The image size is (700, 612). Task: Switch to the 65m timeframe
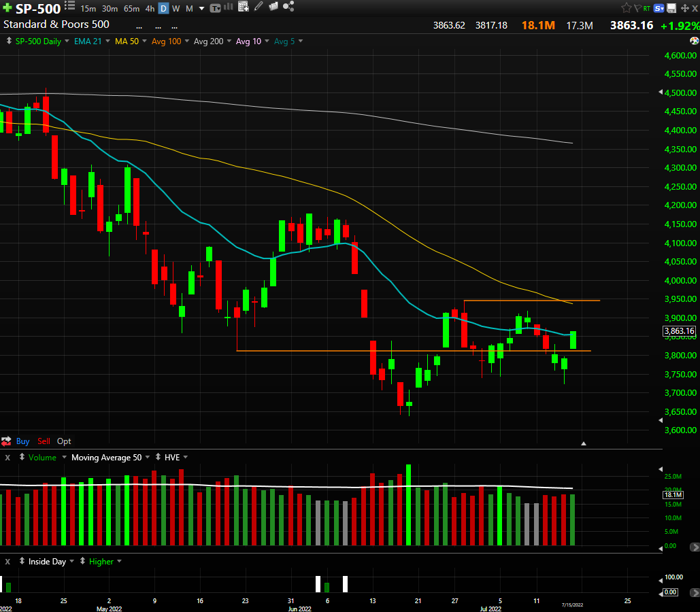pos(132,8)
